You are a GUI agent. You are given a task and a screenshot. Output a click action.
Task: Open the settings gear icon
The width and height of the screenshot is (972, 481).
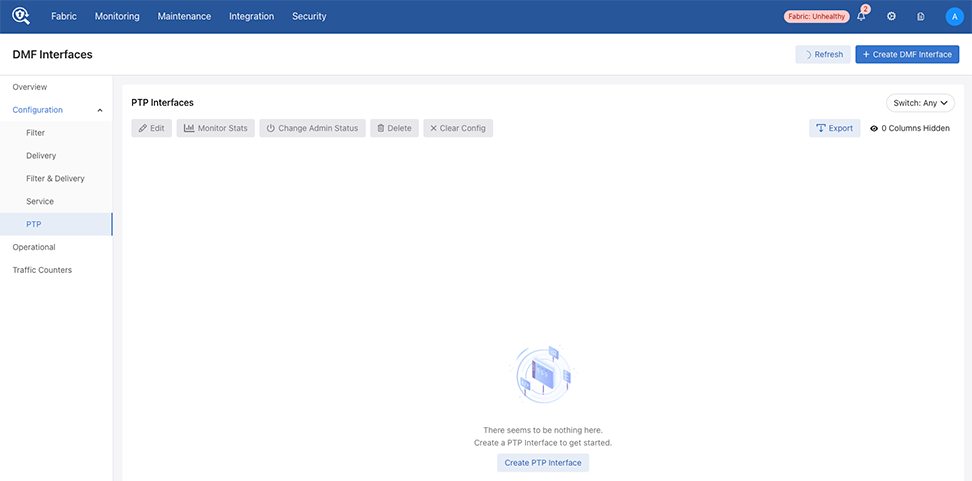point(891,17)
